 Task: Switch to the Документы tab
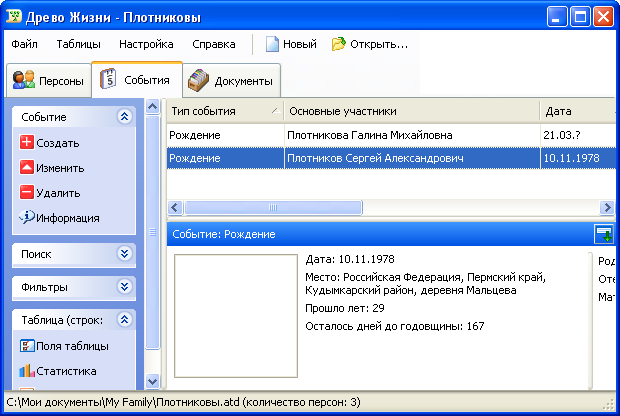[x=232, y=80]
